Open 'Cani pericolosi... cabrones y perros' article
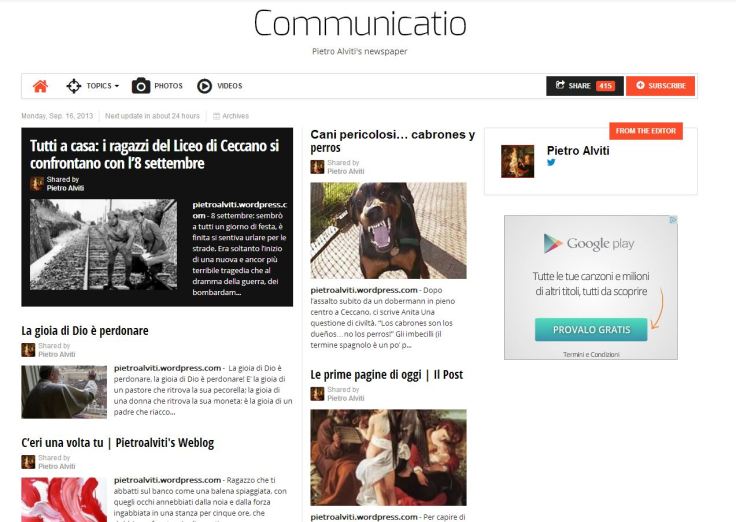Viewport: 736px width, 522px height. (x=392, y=141)
